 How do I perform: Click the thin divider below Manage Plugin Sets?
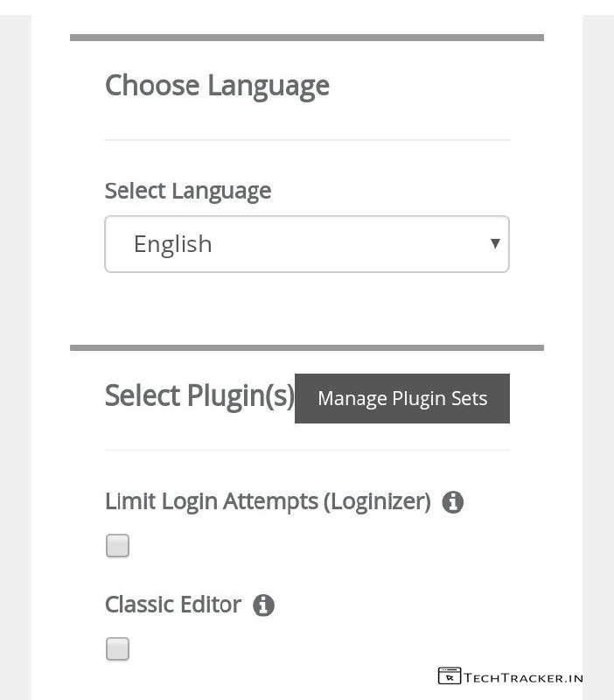(x=306, y=451)
